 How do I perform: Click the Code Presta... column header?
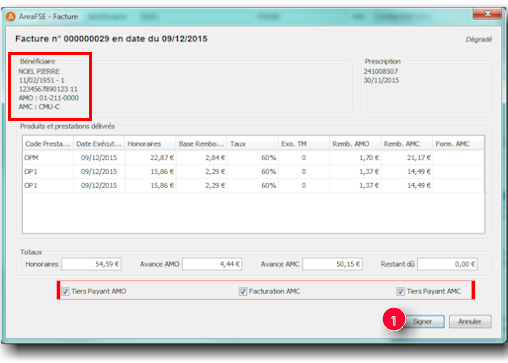click(x=48, y=144)
